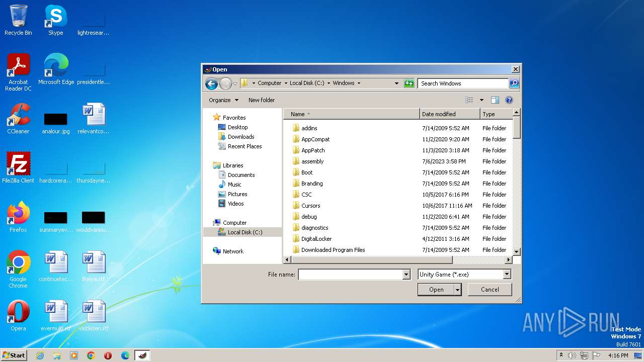Viewport: 644px width, 362px height.
Task: Expand Windows breadcrumb arrow in address bar
Action: tap(359, 83)
